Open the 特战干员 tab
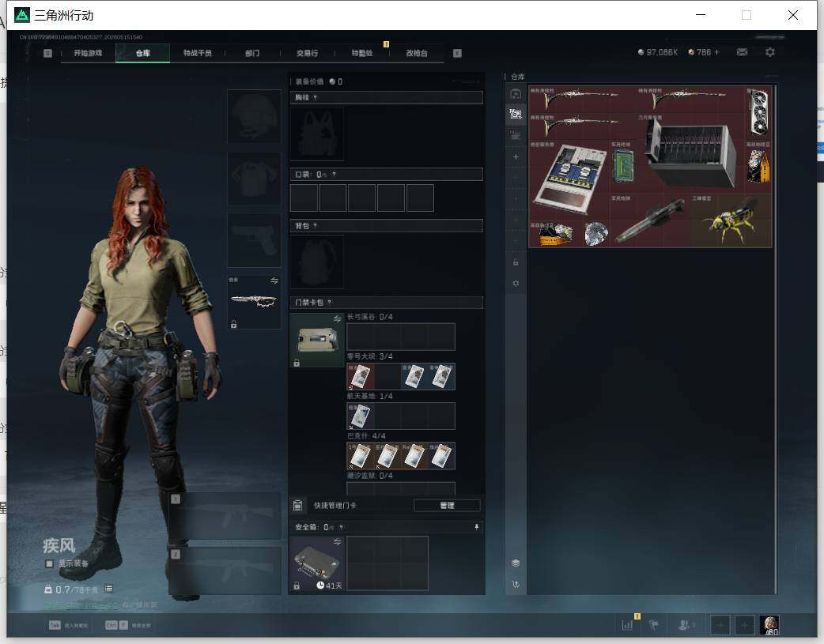 tap(197, 53)
